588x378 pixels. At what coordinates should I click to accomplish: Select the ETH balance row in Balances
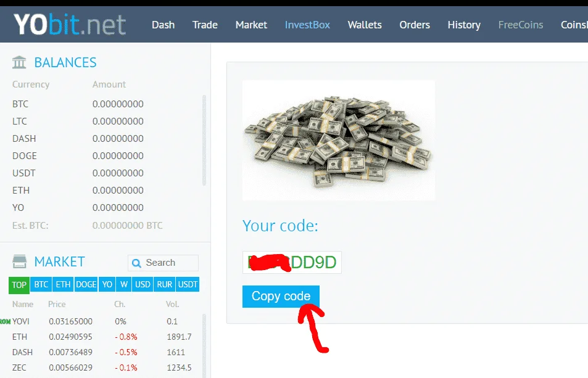(78, 190)
